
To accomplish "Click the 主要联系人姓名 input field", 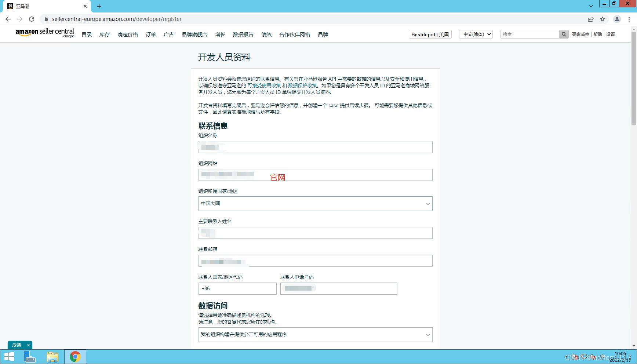I will pyautogui.click(x=316, y=233).
